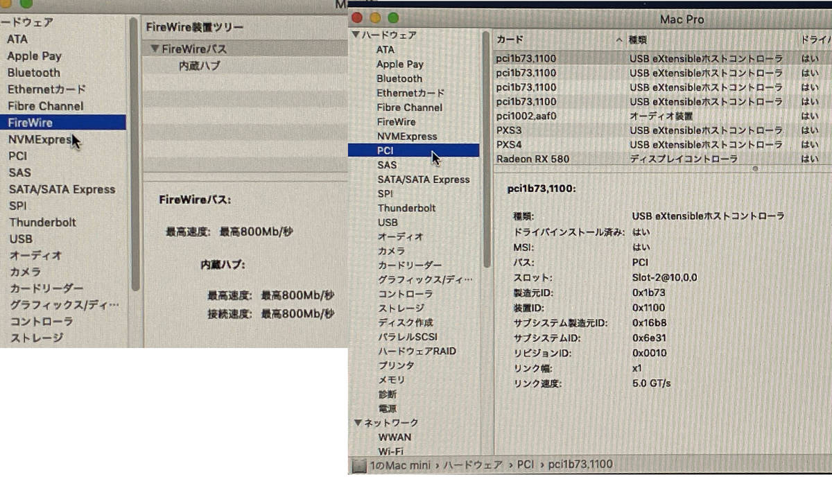Select ハードウェアRAID in Mac Pro sidebar
The height and width of the screenshot is (504, 832).
tap(417, 351)
